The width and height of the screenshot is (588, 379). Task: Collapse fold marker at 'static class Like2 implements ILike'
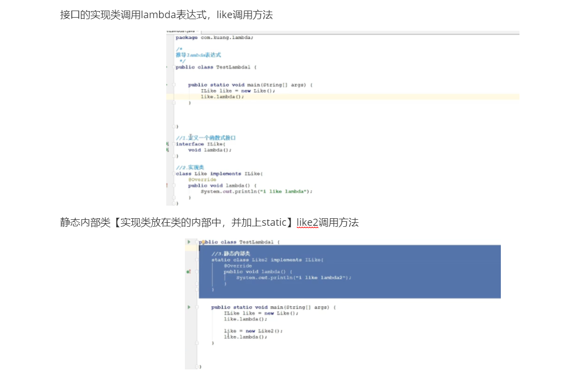pos(197,260)
